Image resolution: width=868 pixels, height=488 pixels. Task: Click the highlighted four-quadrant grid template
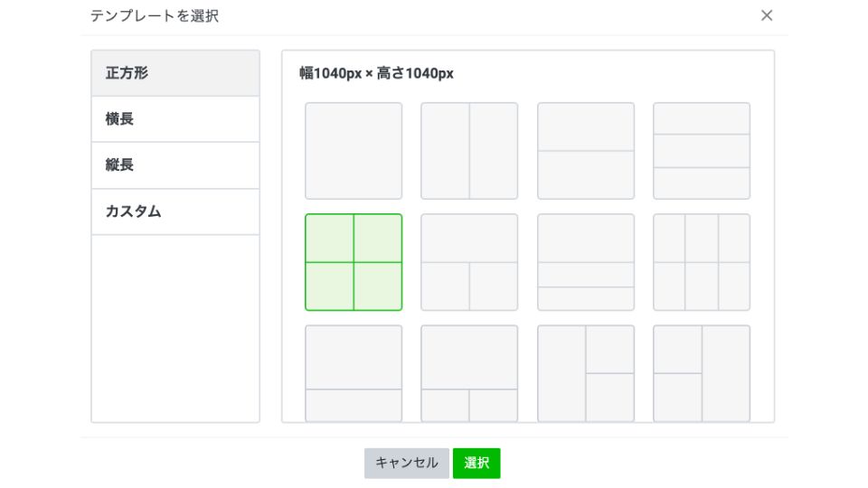[354, 262]
